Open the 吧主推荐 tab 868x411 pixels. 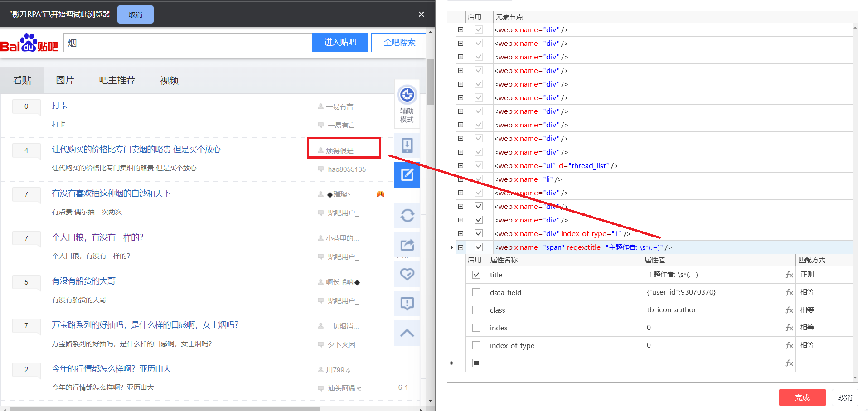coord(117,80)
